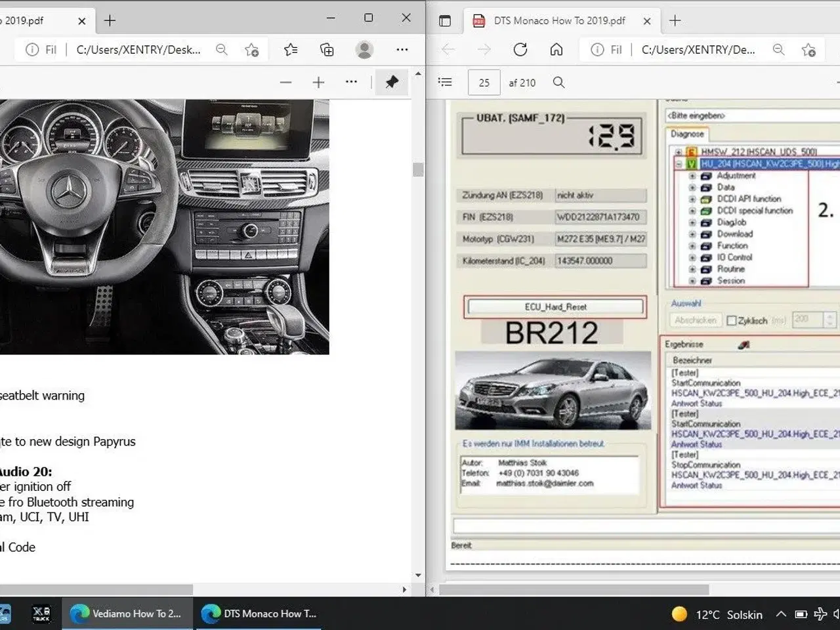Go back in right Edge window

448,50
